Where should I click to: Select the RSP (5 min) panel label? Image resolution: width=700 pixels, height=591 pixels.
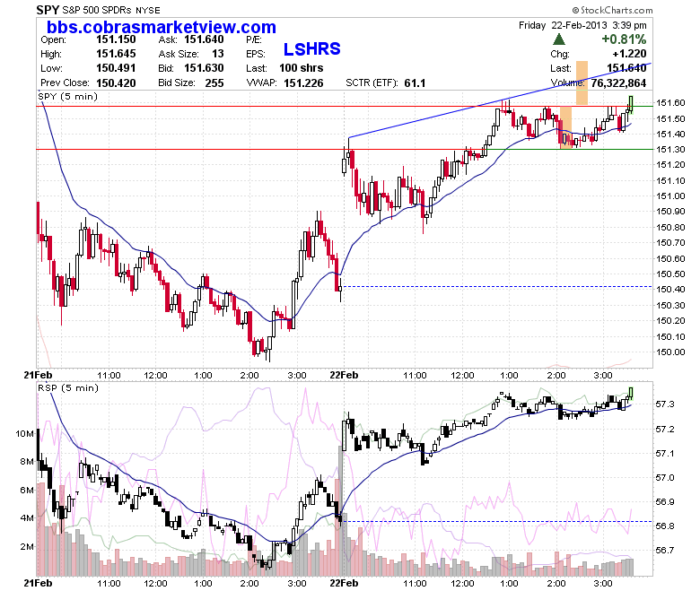68,387
